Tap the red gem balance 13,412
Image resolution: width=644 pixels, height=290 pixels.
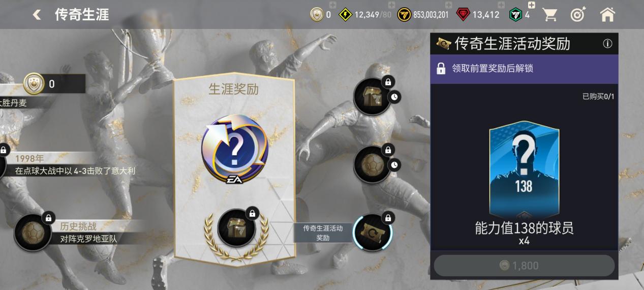[x=478, y=15]
